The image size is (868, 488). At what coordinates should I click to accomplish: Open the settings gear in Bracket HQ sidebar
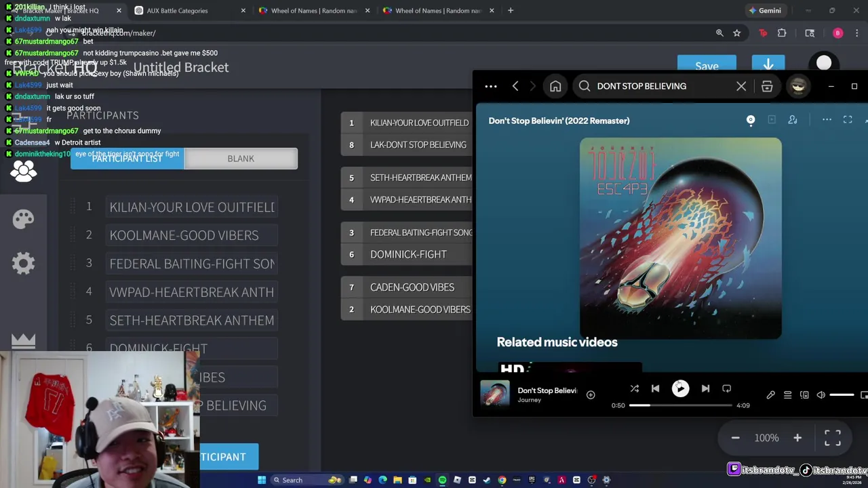(x=23, y=263)
